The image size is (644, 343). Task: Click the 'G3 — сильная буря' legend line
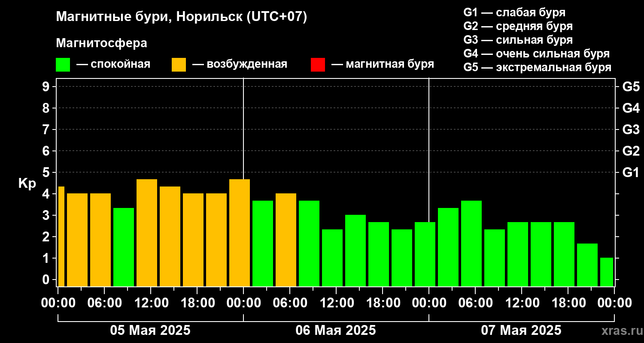coord(518,40)
